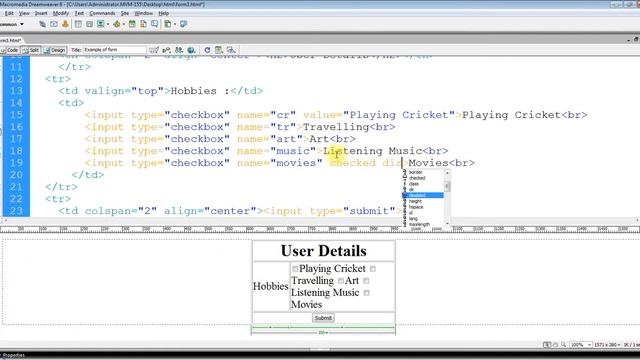Open the Visual Aids icon

pyautogui.click(x=231, y=50)
